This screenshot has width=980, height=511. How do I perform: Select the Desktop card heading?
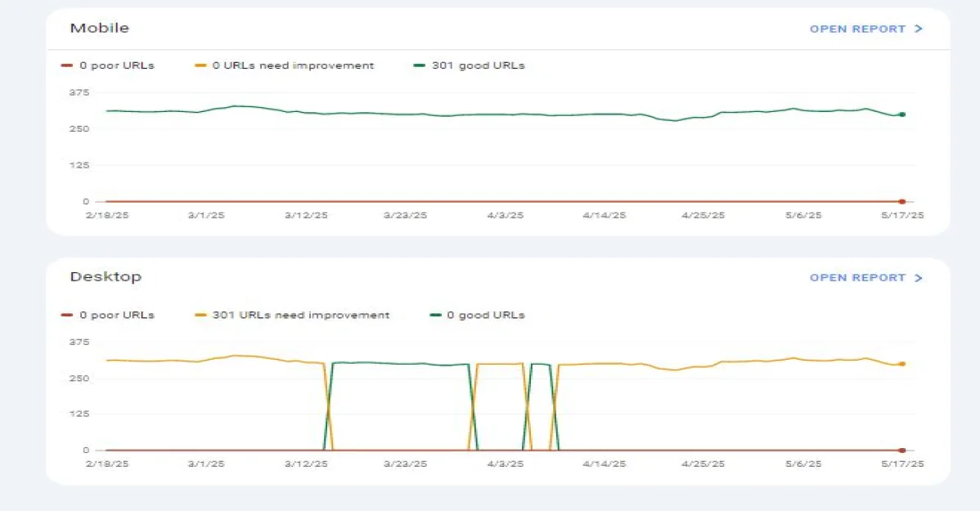pos(106,276)
